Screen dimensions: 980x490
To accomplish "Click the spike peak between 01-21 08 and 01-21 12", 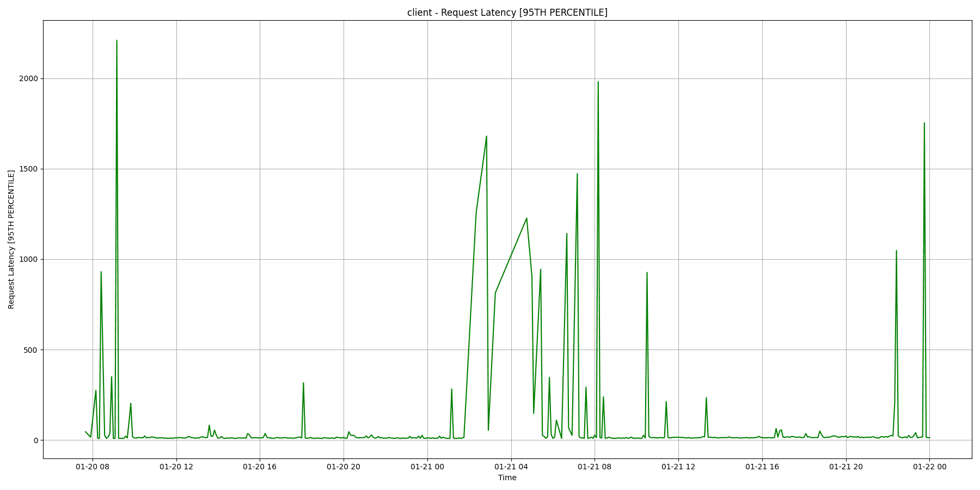I will click(x=647, y=272).
